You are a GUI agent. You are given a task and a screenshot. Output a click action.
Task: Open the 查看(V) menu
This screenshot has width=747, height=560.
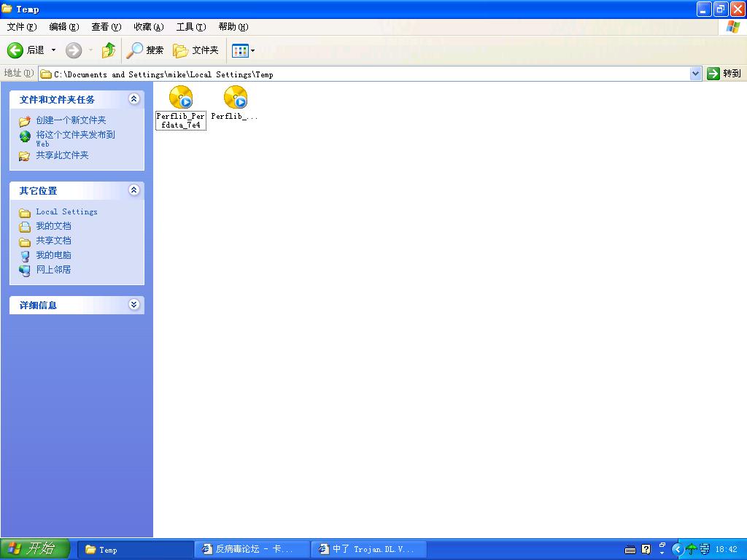click(107, 27)
